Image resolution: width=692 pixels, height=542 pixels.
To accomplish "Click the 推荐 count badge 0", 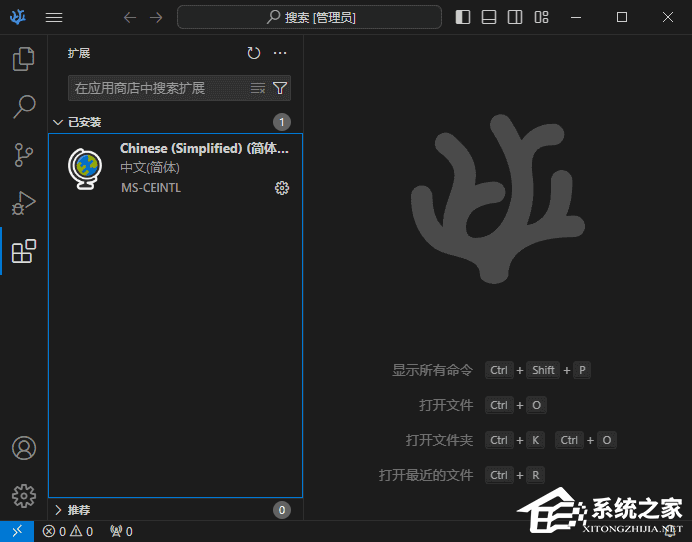I will [x=282, y=510].
